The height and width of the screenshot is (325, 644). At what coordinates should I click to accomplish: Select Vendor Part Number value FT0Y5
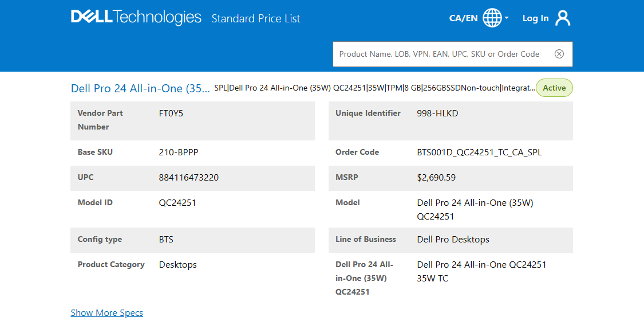point(171,113)
